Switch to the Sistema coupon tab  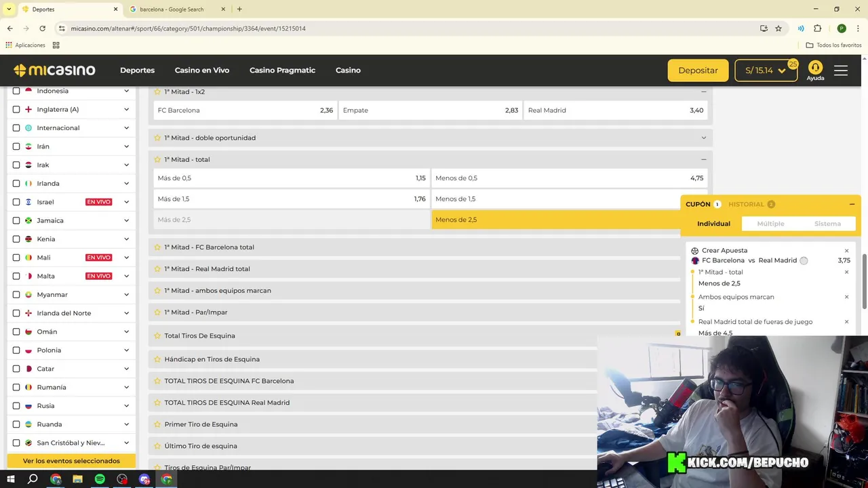point(827,224)
